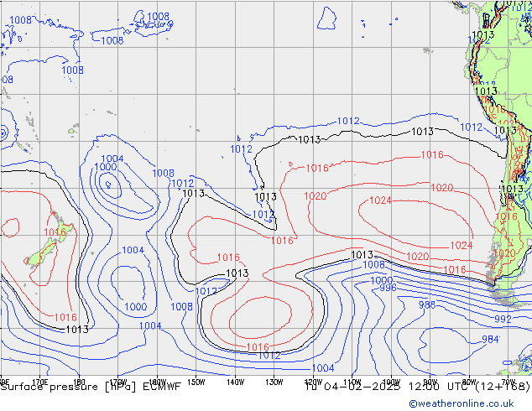Select the 996 isobar label
The image size is (532, 411).
(x=387, y=288)
